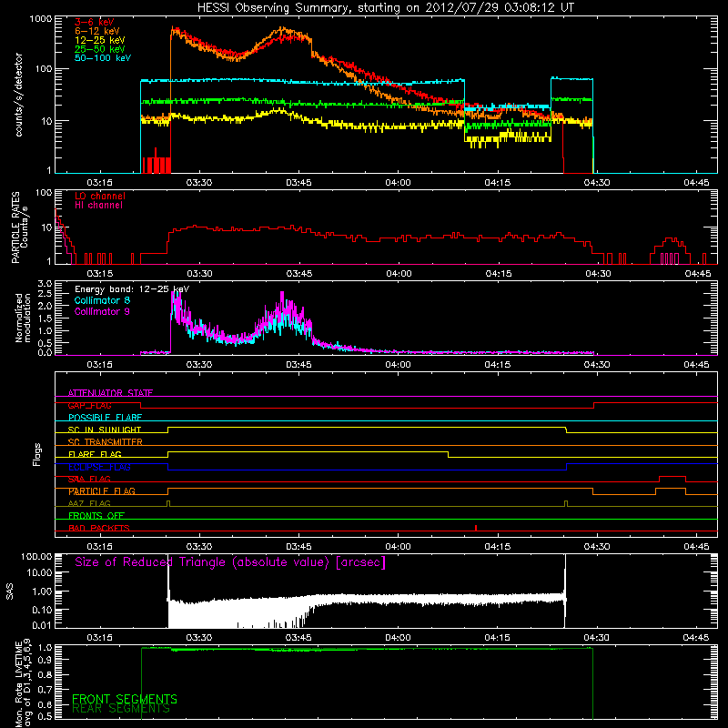This screenshot has width=728, height=728.
Task: Click the 04:45 tick label under livetime-adjacent SAS panel
Action: coord(696,638)
